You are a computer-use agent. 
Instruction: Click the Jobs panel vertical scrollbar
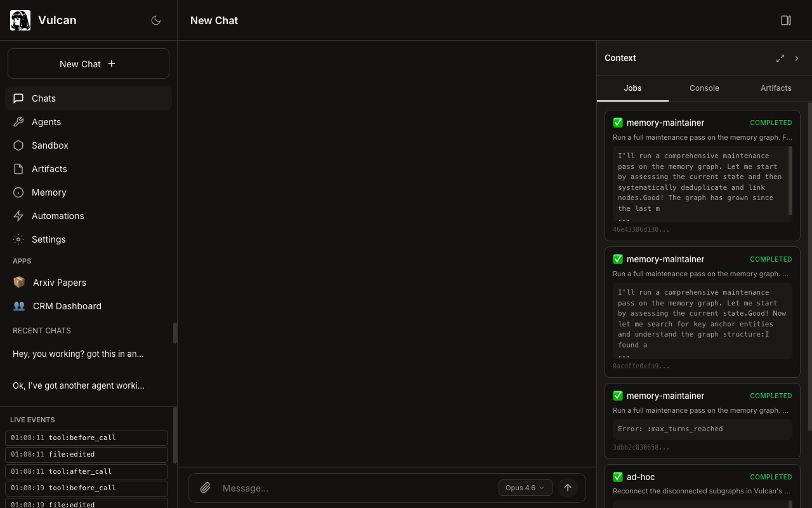[x=809, y=267]
